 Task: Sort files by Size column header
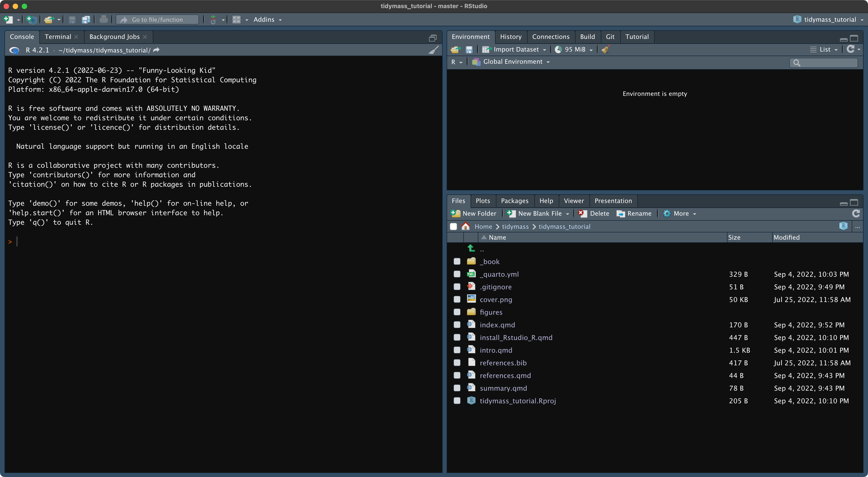(x=749, y=237)
